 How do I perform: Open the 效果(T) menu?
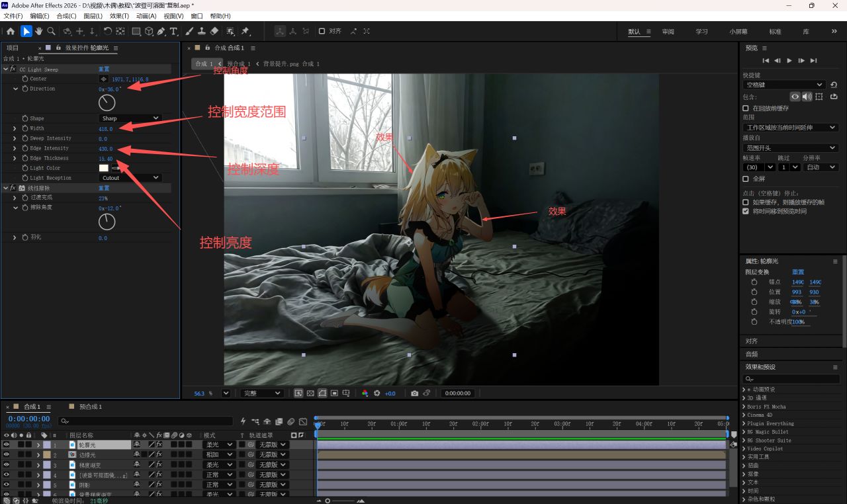(x=120, y=16)
